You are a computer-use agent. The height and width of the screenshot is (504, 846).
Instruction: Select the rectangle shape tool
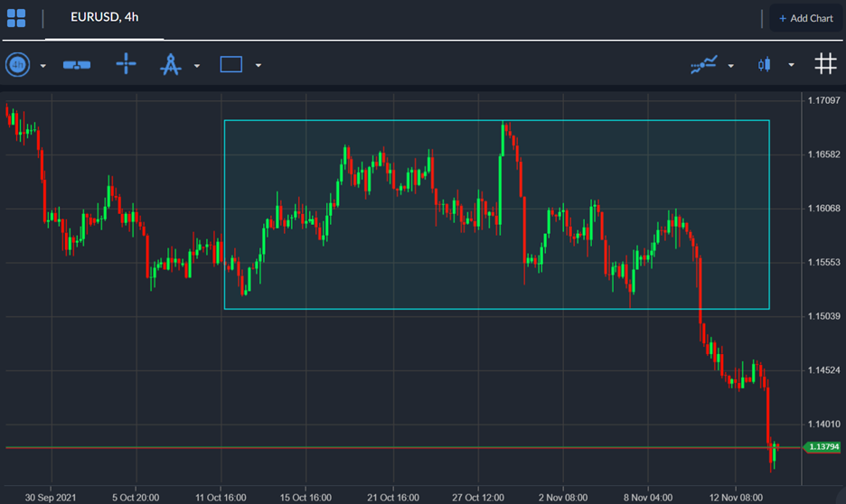[230, 65]
